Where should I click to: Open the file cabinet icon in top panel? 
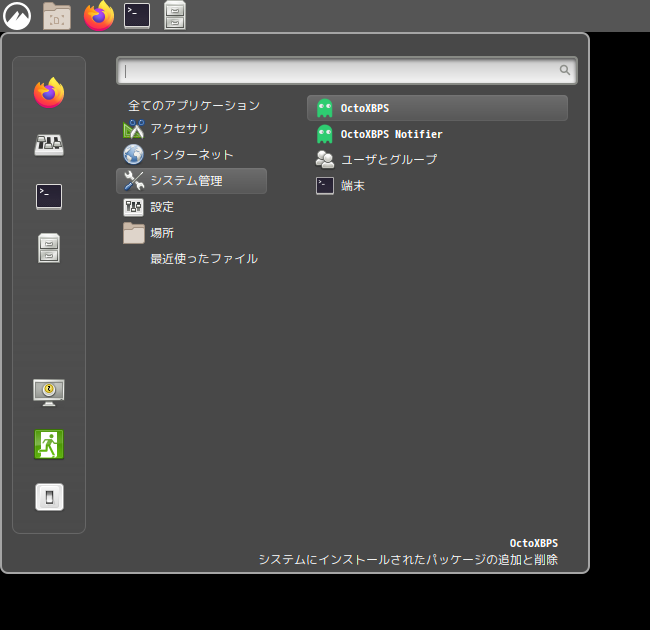click(x=175, y=16)
